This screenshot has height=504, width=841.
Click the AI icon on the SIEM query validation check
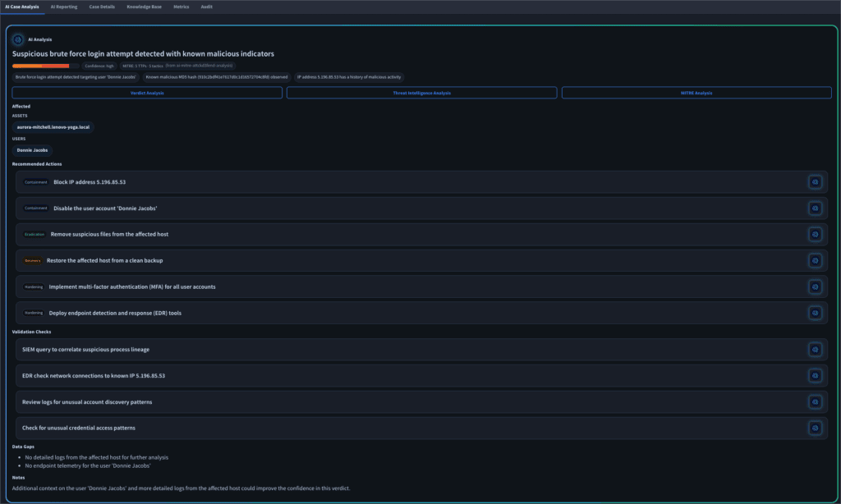[x=815, y=350]
